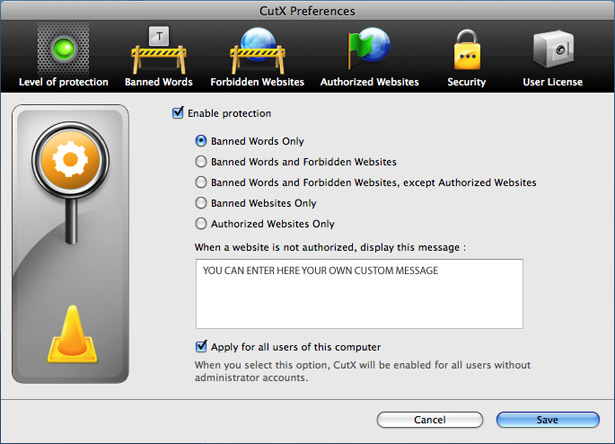Switch to the User License tab label

click(552, 82)
